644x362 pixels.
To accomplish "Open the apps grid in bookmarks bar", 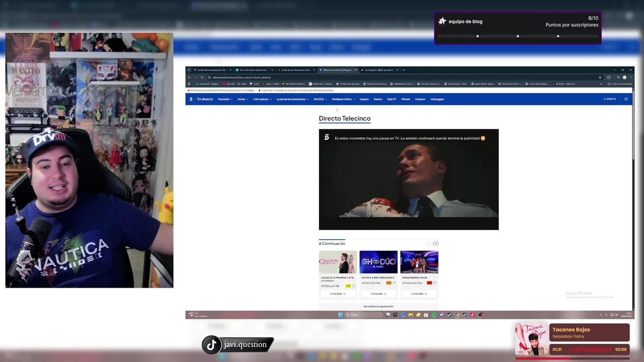I will click(189, 84).
